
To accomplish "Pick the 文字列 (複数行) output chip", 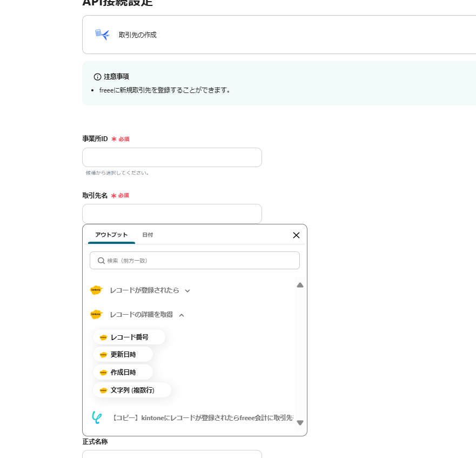I will [x=132, y=390].
